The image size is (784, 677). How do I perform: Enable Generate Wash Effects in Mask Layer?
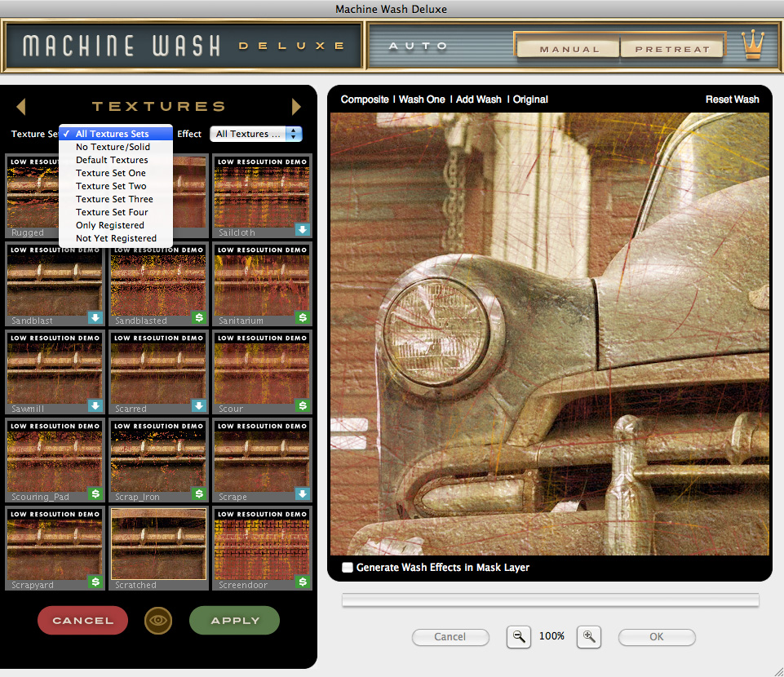tap(347, 568)
